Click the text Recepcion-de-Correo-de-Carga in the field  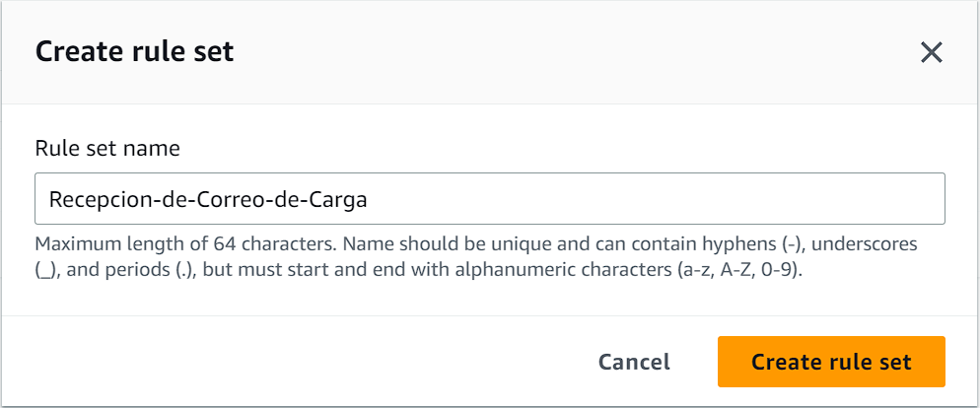coord(207,199)
